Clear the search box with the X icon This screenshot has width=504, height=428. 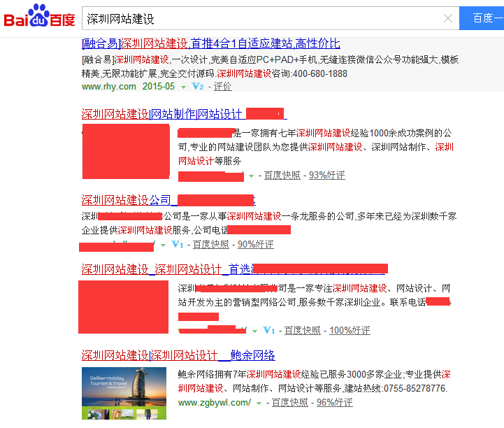448,18
